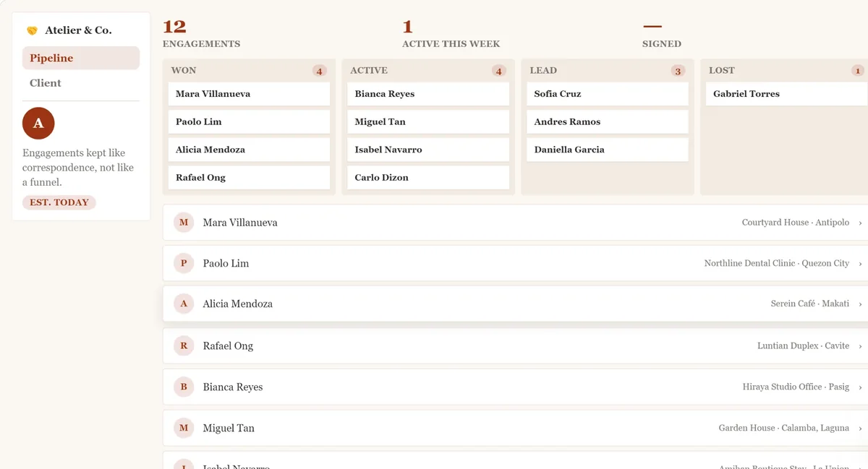This screenshot has width=868, height=469.
Task: Open Mara Villanueva card in WON column
Action: pos(249,94)
